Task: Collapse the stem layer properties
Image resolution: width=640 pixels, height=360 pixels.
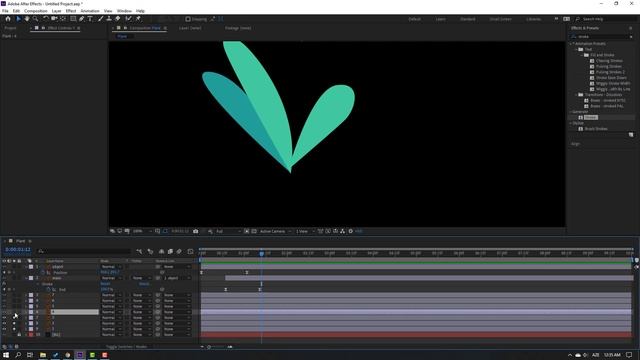Action: (26, 278)
